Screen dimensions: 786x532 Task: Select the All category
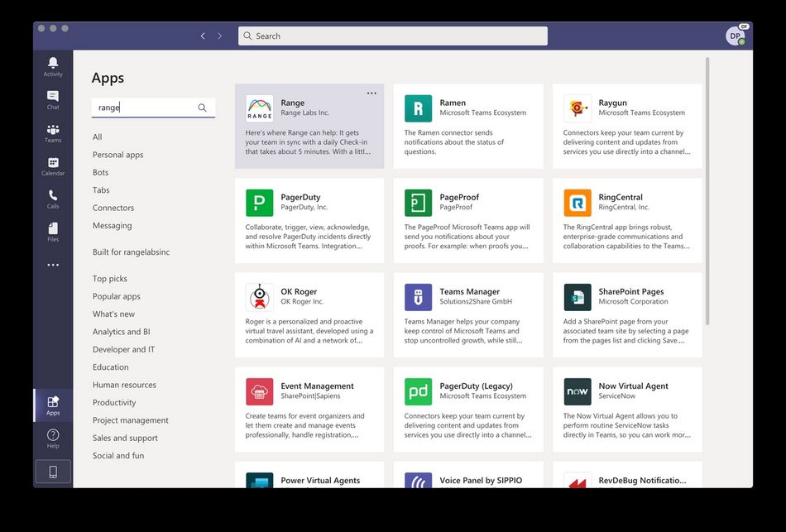98,137
